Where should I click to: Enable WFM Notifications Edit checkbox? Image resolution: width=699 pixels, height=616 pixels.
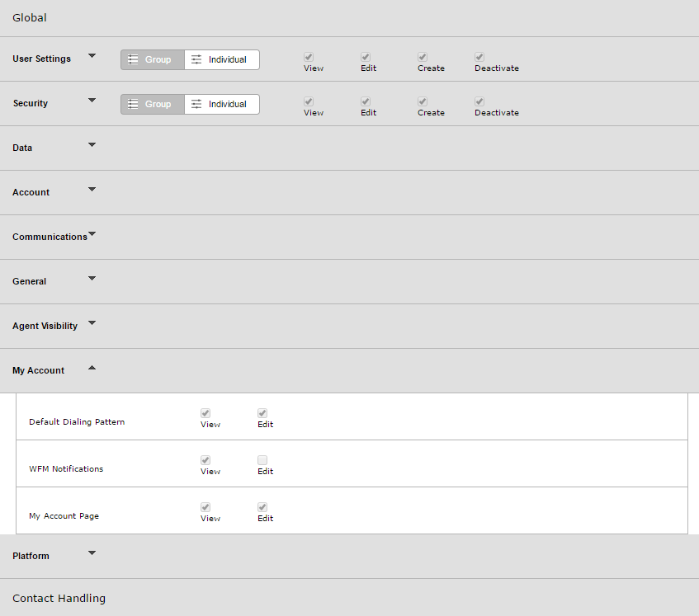pyautogui.click(x=262, y=460)
